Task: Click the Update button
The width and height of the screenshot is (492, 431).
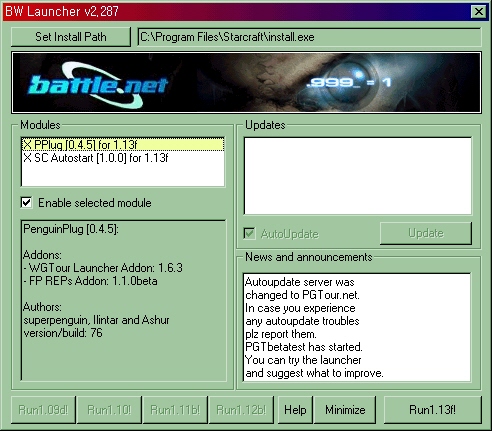Action: 426,233
